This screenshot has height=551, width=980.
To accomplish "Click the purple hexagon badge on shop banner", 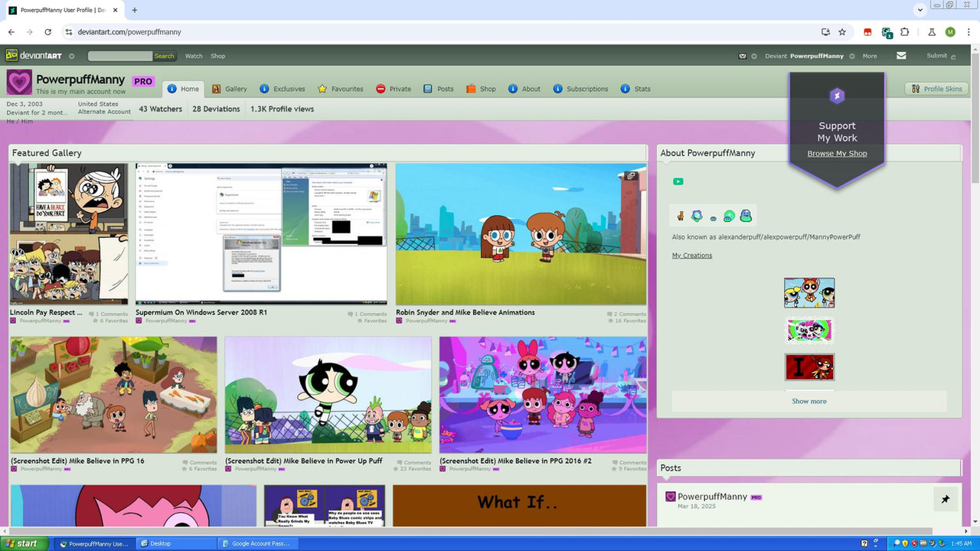I will 837,96.
